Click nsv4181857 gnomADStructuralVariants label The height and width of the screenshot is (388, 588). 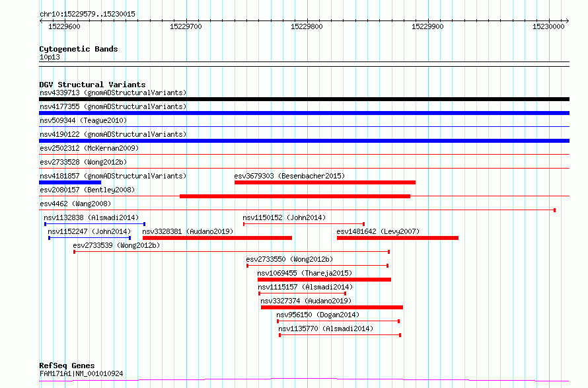tap(113, 176)
